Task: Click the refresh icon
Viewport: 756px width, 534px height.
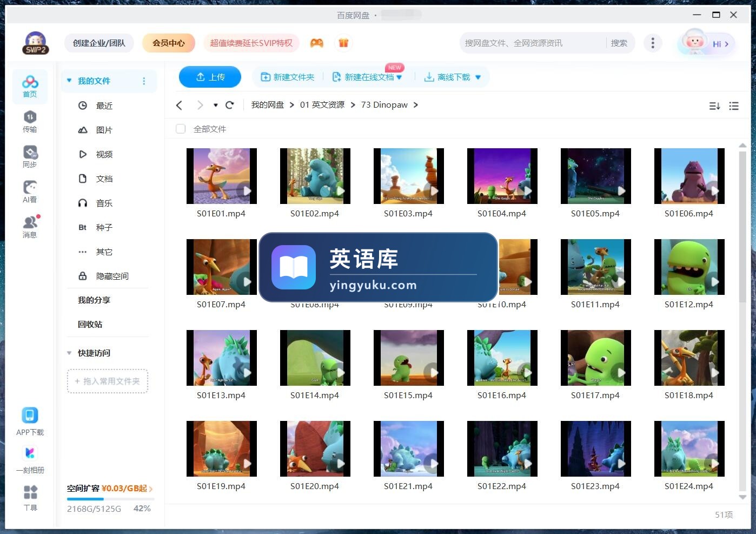Action: tap(229, 105)
